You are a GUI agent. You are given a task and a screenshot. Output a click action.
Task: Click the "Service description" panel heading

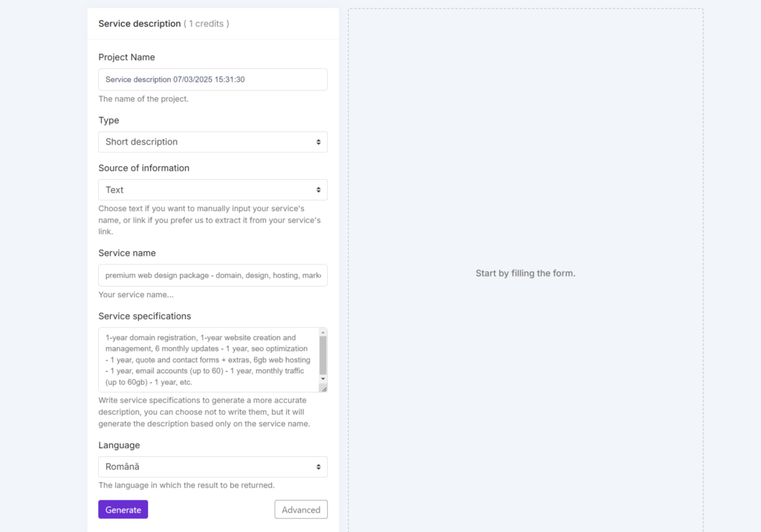coord(140,24)
